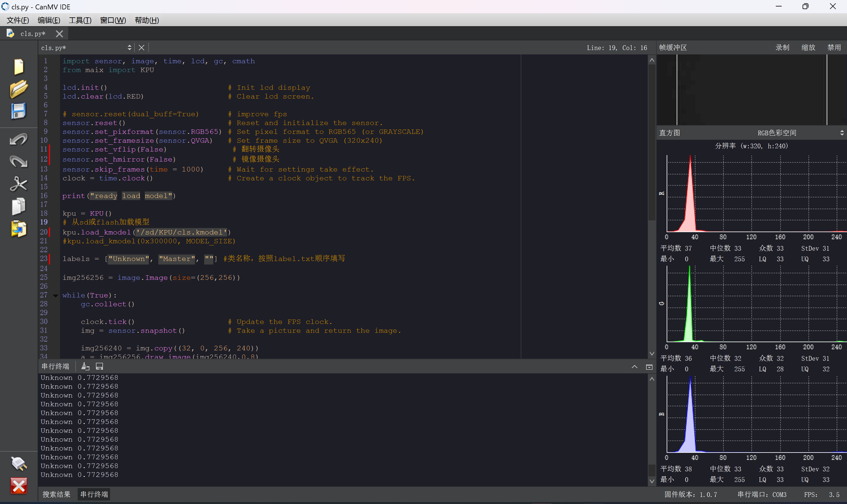Open the 编辑(E) menu
The width and height of the screenshot is (847, 504).
(x=49, y=20)
